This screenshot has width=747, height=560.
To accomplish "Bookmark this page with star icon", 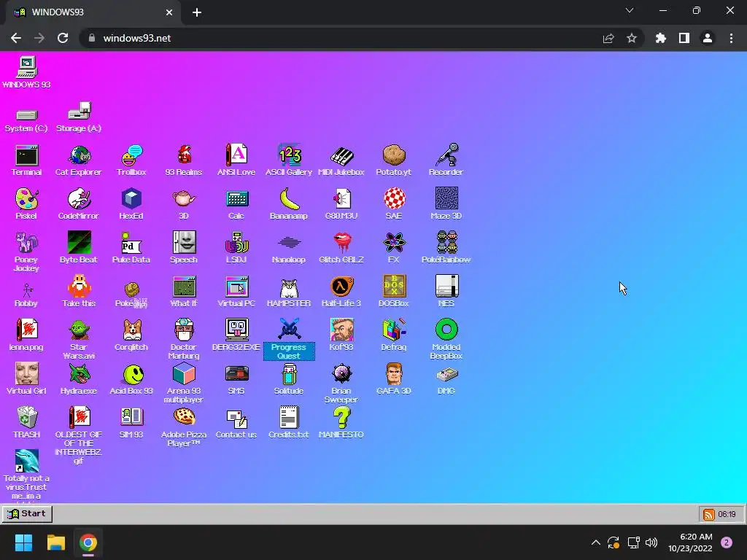I will point(632,38).
